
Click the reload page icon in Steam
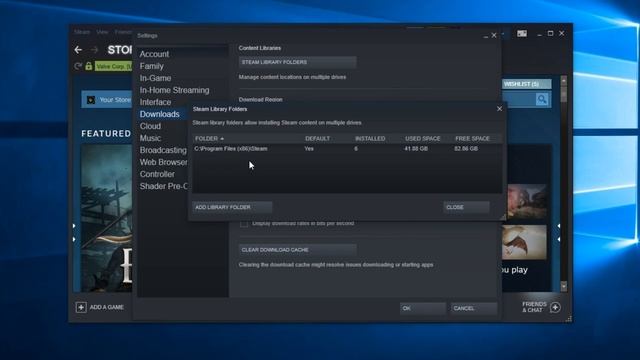point(78,66)
